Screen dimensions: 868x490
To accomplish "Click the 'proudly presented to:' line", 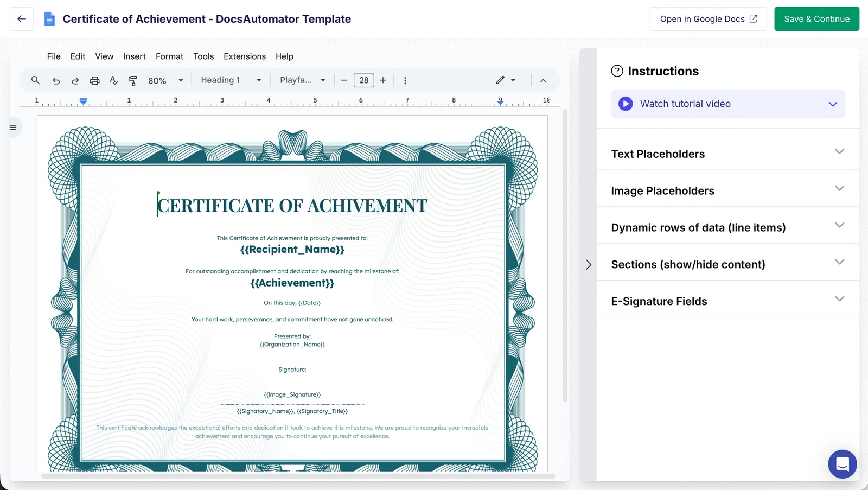I will [x=292, y=238].
